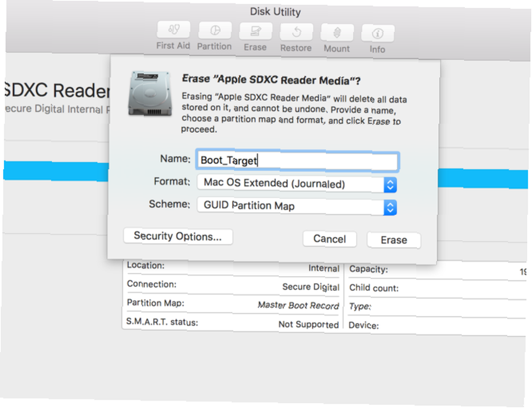Click the 'Partition Map:' label

tap(155, 303)
